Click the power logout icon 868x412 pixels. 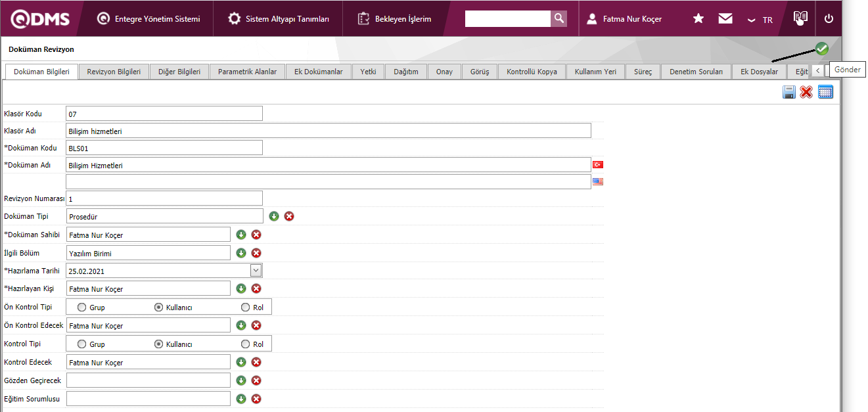coord(829,19)
